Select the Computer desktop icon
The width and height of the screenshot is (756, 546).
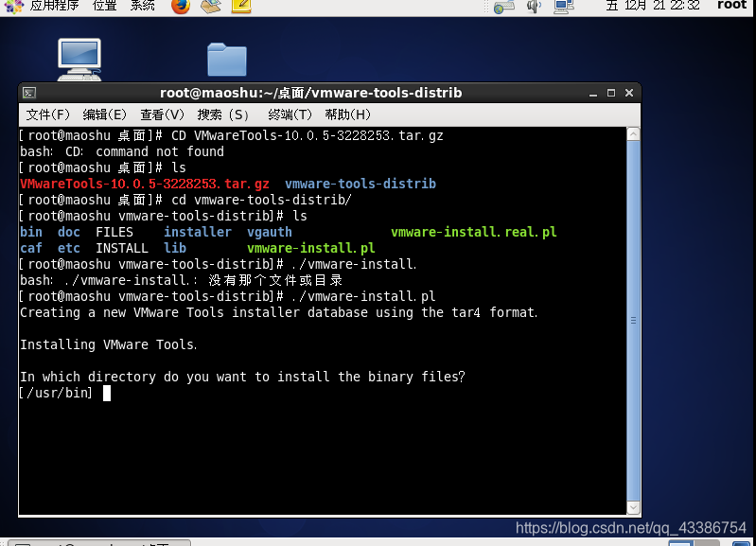(x=79, y=60)
